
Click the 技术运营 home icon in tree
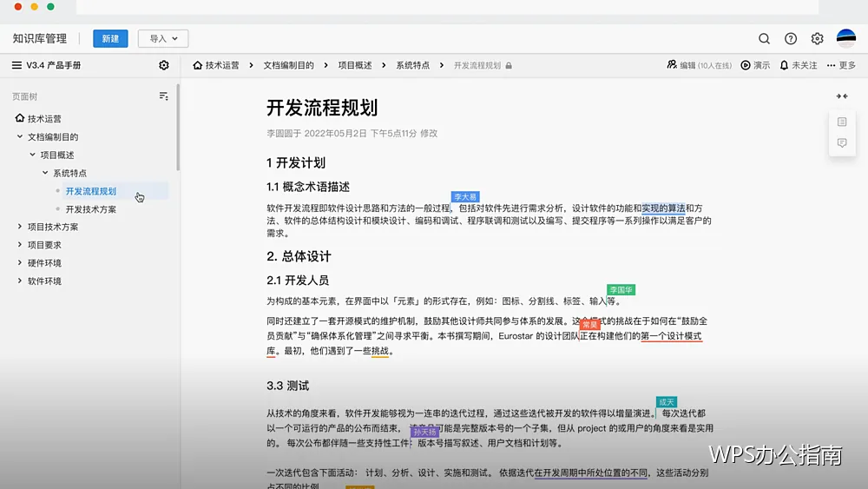click(20, 118)
